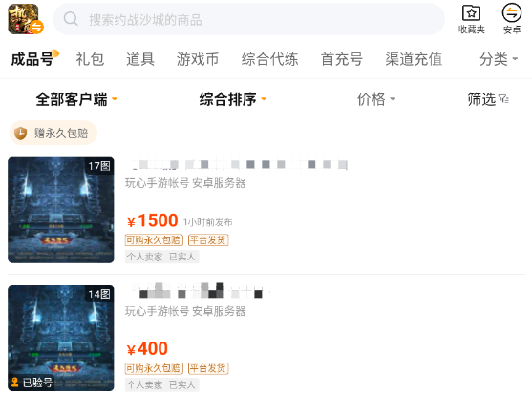Screen dimensions: 532x394
Task: Click 平台发货 tag on ¥400 listing
Action: pos(208,368)
